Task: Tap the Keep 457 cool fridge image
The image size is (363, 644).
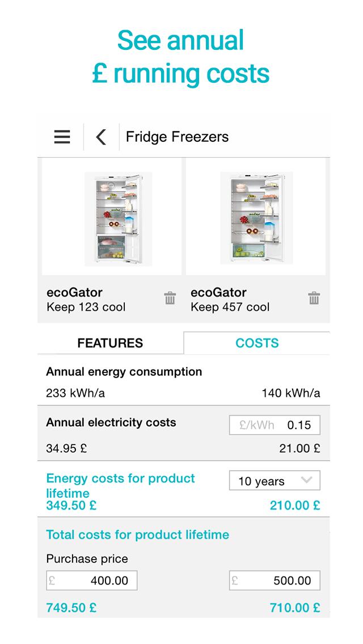Action: (256, 219)
